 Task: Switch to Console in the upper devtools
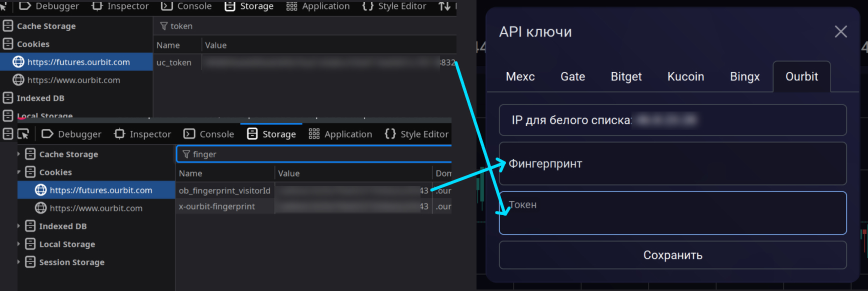186,6
